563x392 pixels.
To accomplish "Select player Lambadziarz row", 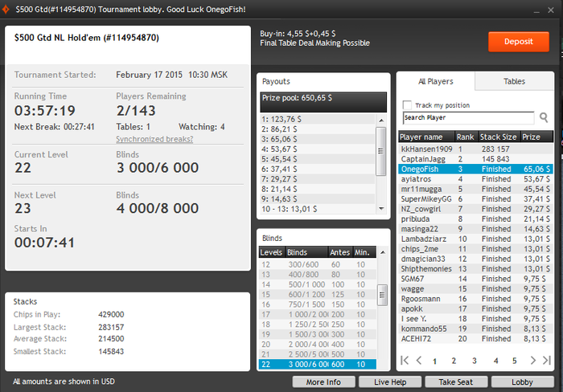I will tap(476, 239).
